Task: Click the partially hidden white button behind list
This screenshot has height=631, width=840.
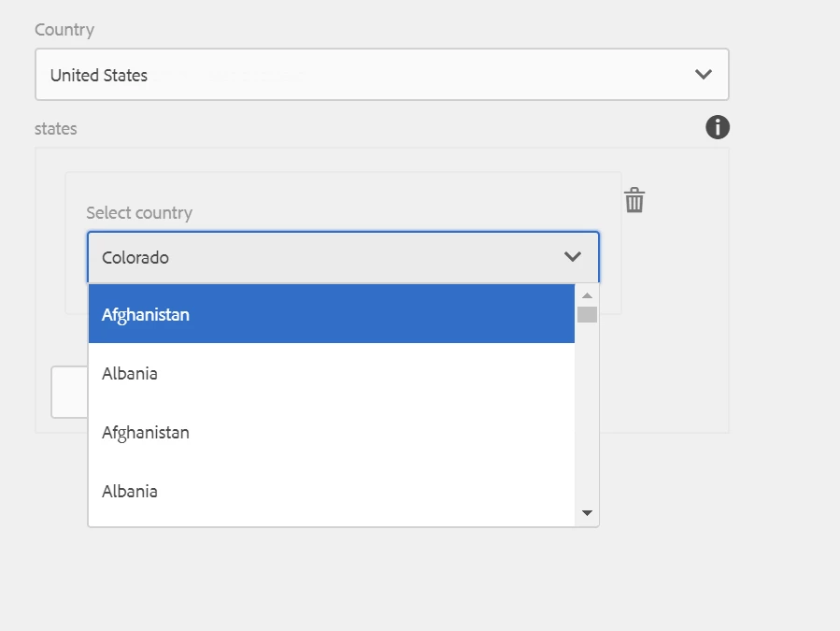Action: tap(70, 392)
